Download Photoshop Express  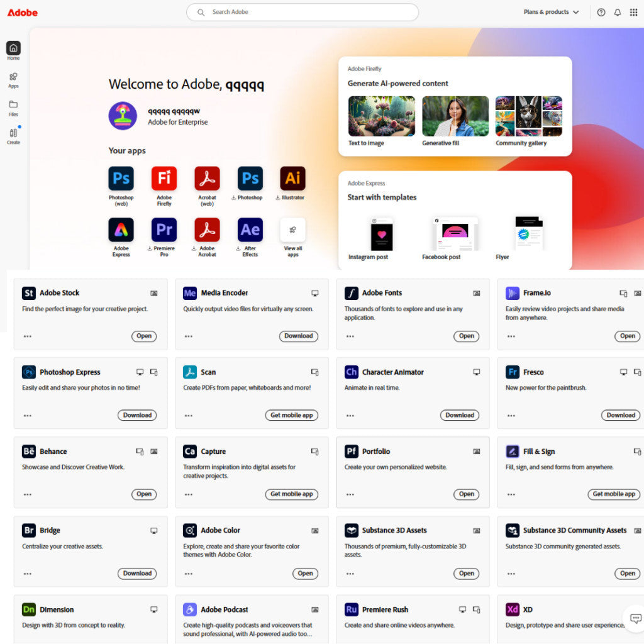click(137, 415)
